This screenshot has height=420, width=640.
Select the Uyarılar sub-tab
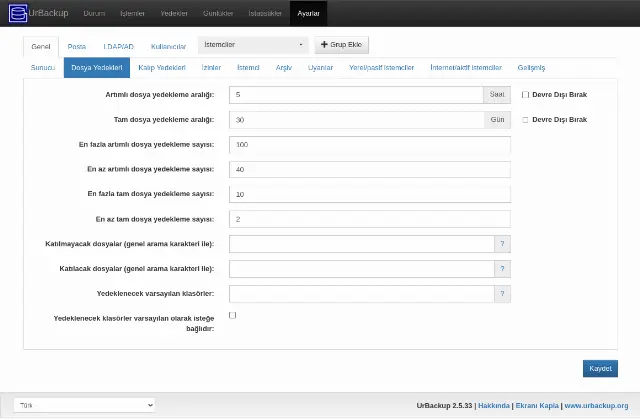tap(320, 68)
